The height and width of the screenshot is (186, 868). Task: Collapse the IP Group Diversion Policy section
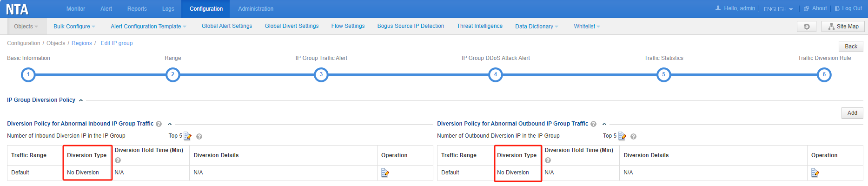click(81, 100)
